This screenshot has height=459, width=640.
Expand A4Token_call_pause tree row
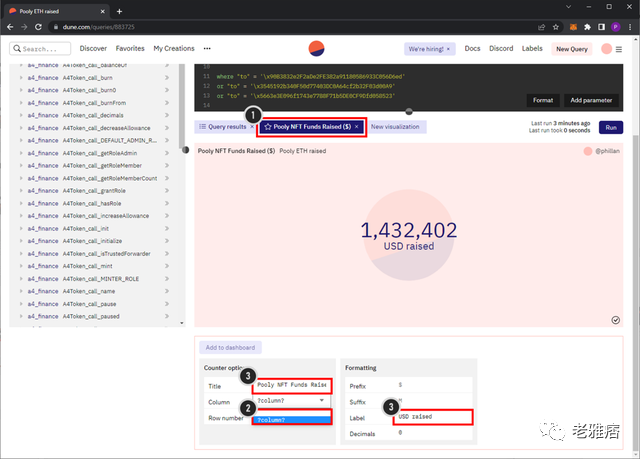pos(21,304)
